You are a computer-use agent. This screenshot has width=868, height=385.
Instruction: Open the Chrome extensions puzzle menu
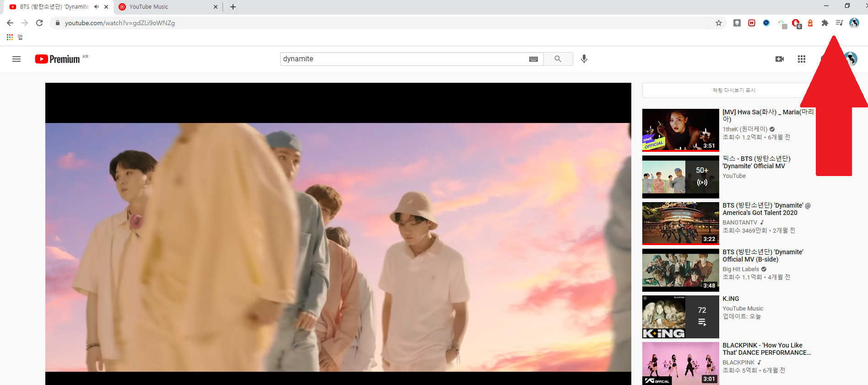(825, 23)
